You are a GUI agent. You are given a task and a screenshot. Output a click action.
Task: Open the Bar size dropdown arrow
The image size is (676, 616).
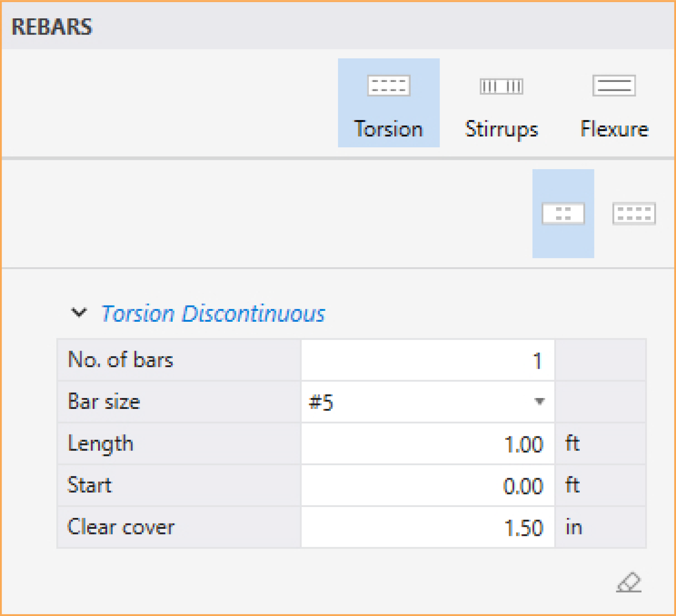(539, 402)
